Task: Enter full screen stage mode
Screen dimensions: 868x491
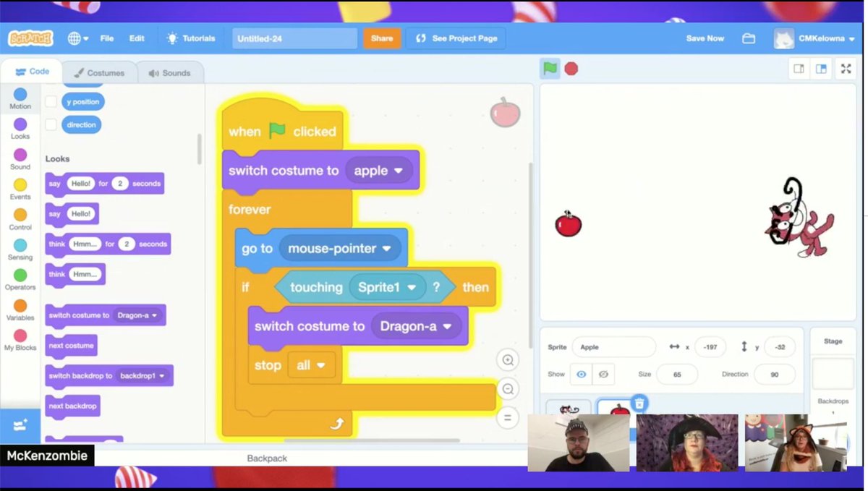Action: coord(846,69)
